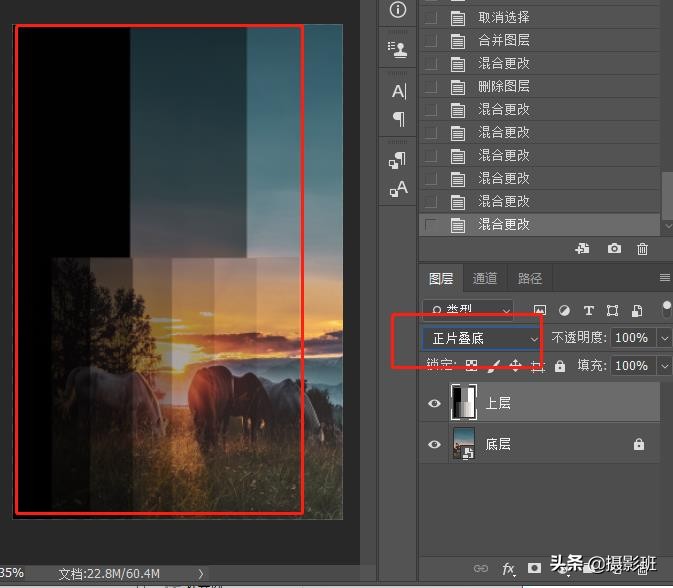Set history brush source for 合并图层

(430, 40)
